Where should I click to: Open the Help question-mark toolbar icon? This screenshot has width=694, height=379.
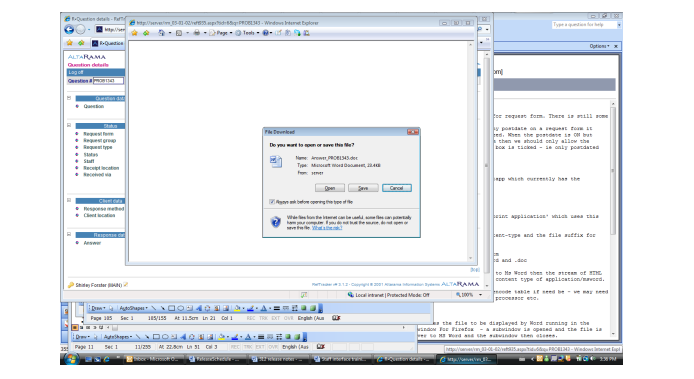(x=266, y=33)
